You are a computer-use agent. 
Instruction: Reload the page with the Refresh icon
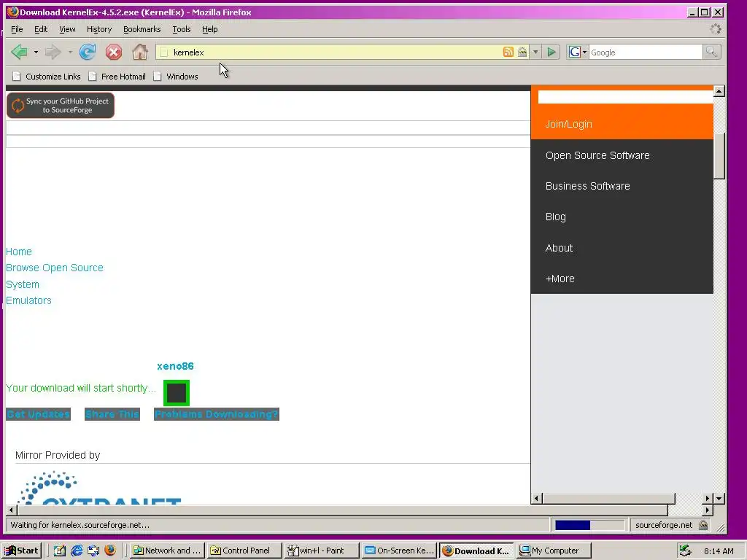coord(88,52)
